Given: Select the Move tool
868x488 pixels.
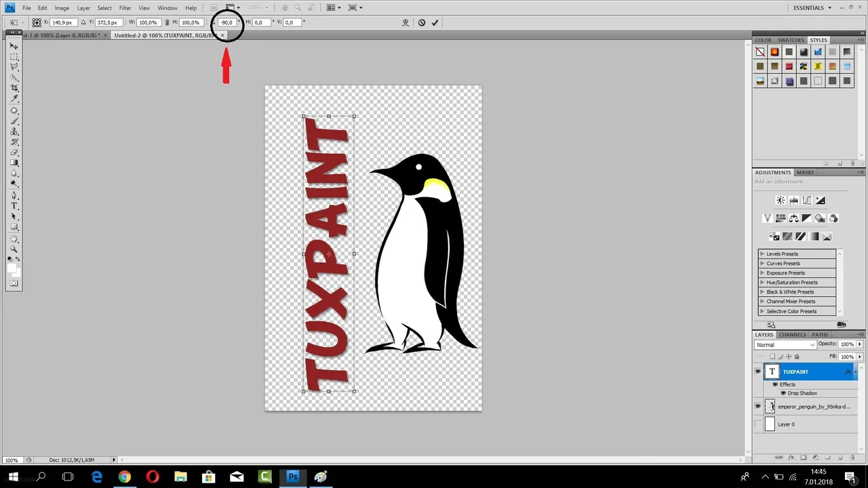Looking at the screenshot, I should tap(14, 45).
